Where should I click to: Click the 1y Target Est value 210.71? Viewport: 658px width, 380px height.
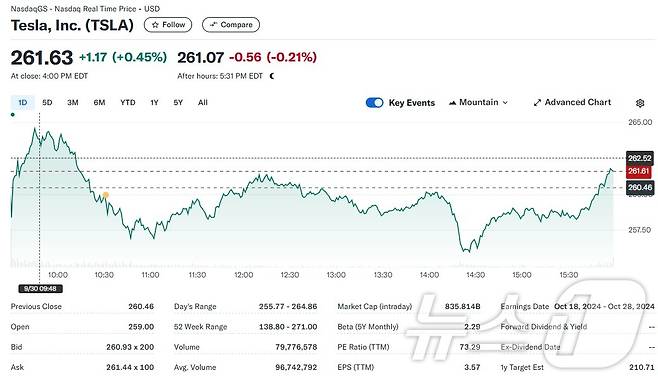point(642,367)
